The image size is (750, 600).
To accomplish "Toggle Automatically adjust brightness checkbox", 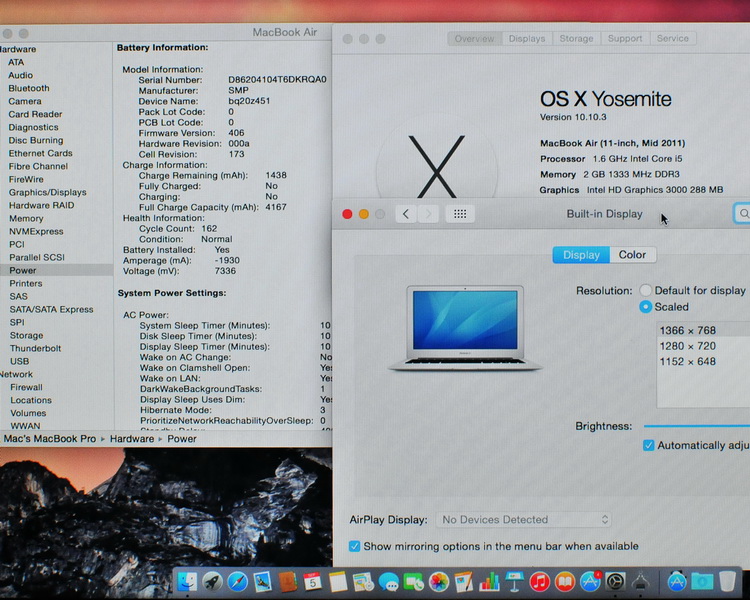I will point(649,445).
